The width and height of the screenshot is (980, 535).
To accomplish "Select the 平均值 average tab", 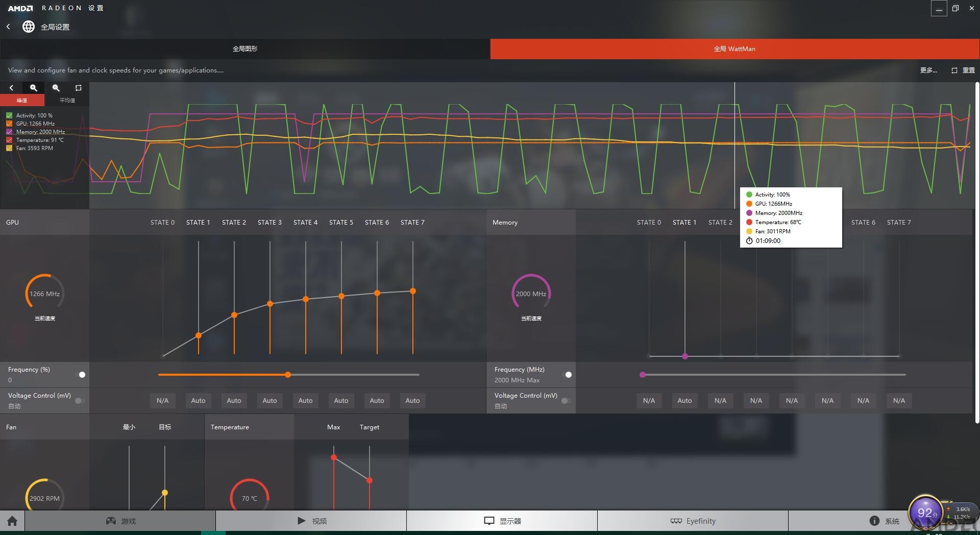I will tap(67, 100).
